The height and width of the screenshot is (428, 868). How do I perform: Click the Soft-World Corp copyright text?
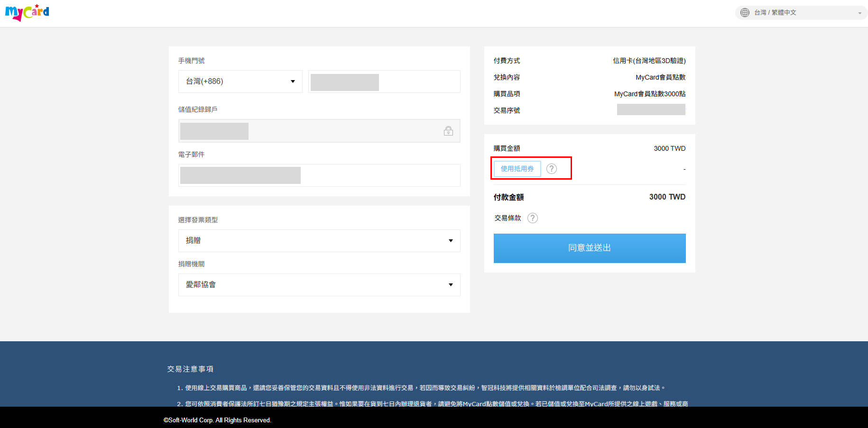pyautogui.click(x=217, y=420)
